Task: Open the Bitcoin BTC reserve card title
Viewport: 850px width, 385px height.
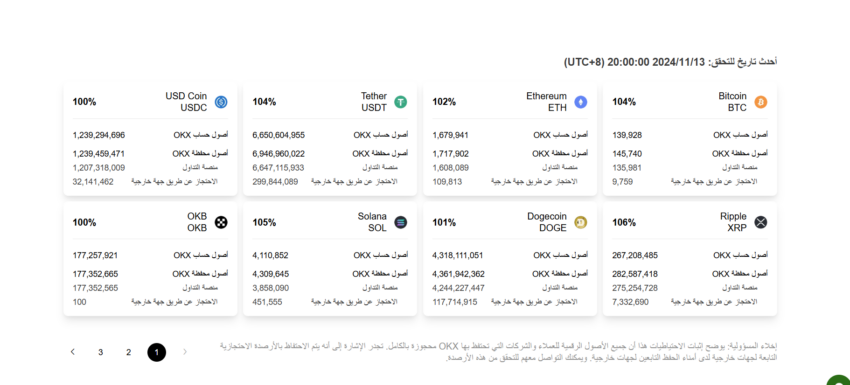Action: (x=732, y=102)
